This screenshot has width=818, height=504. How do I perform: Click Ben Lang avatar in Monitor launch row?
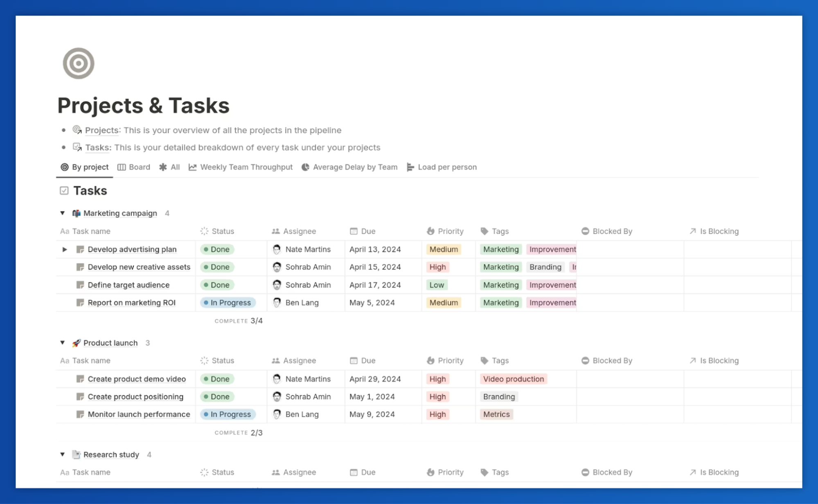coord(277,414)
